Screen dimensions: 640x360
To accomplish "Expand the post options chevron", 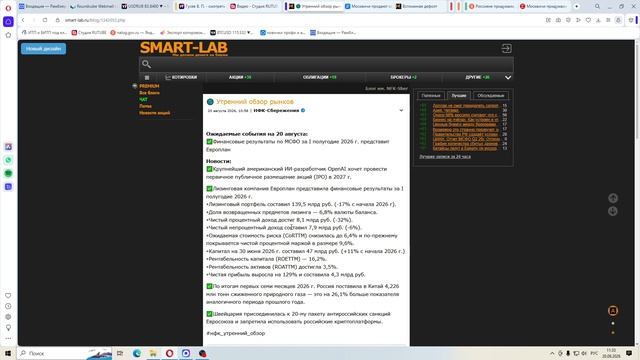I will (x=401, y=111).
